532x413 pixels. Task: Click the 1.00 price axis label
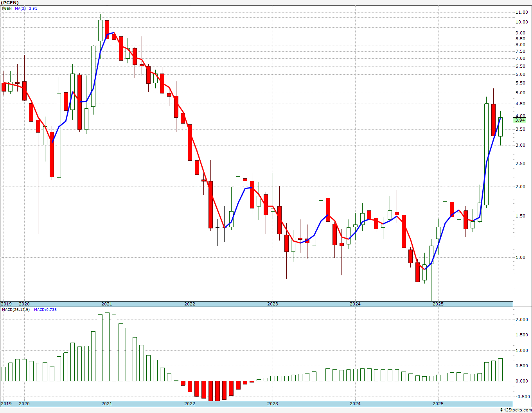click(520, 257)
